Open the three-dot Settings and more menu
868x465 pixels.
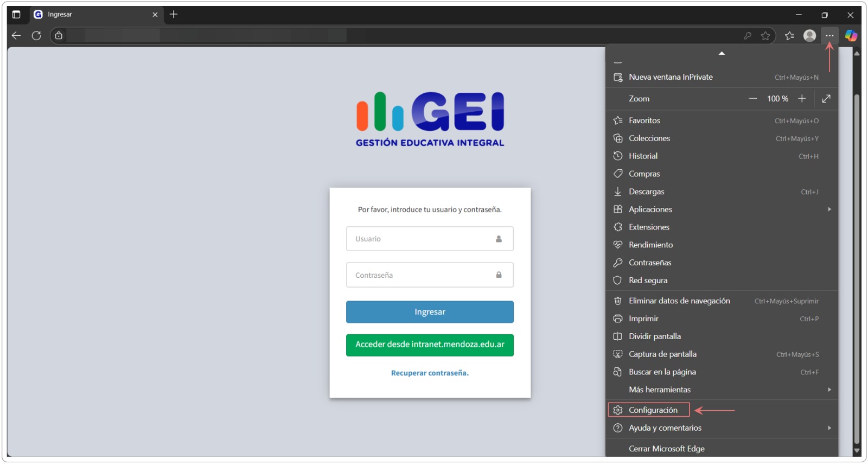tap(829, 36)
